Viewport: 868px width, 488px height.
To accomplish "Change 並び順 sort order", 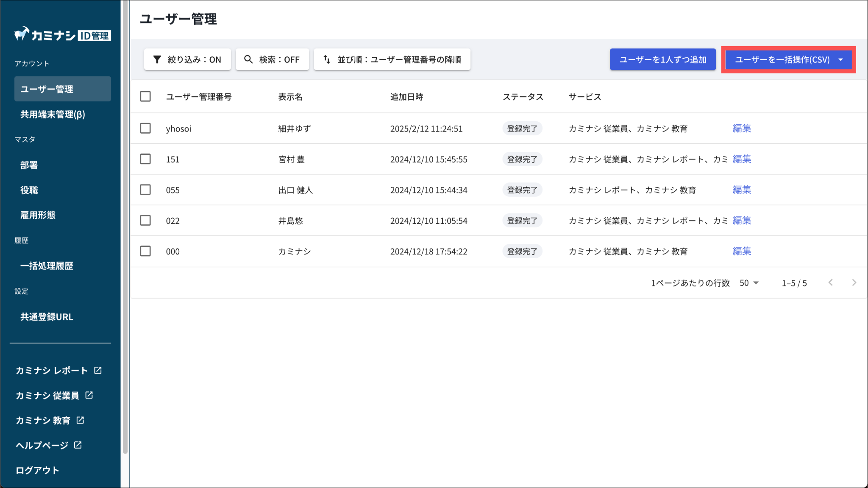I will (392, 59).
